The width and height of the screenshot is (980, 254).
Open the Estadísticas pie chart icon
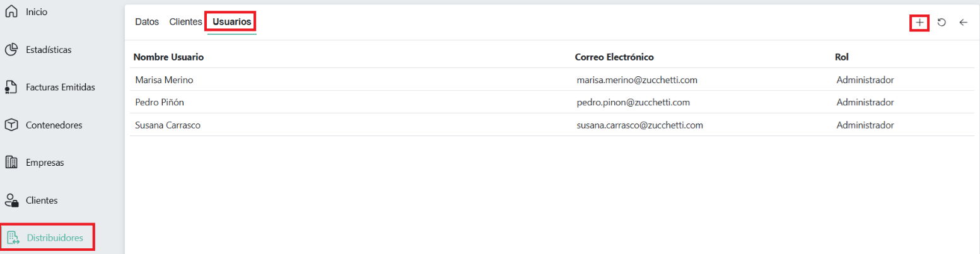tap(11, 50)
